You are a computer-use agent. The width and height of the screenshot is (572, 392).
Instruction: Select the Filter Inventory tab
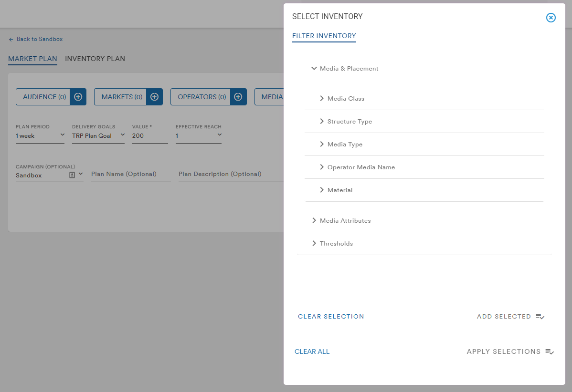324,36
